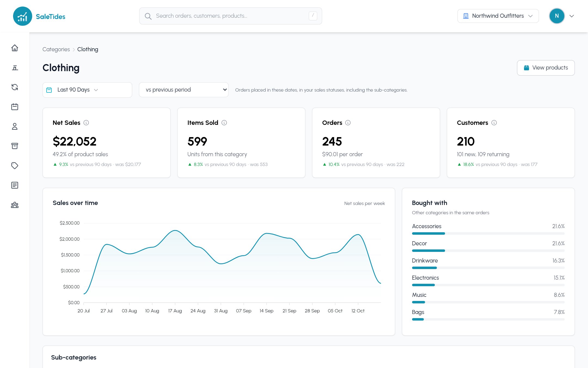
Task: Click the 101 new, 109 returning text
Action: [x=483, y=154]
